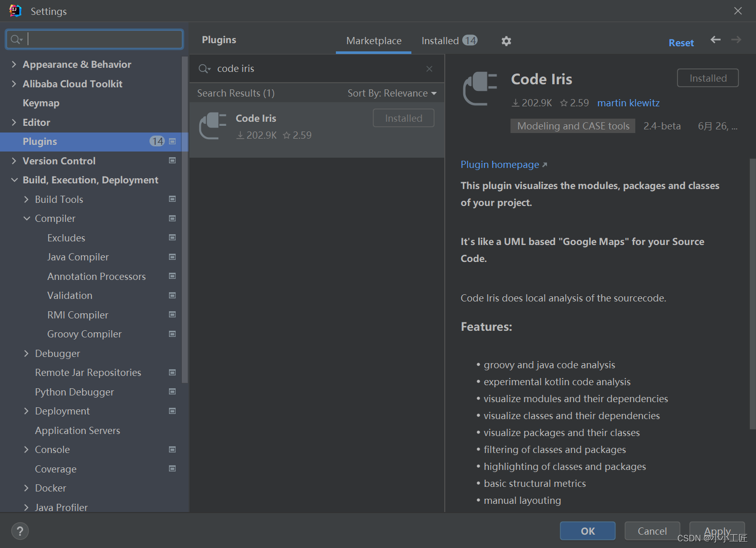Click the plugin search magnifier icon

point(204,69)
